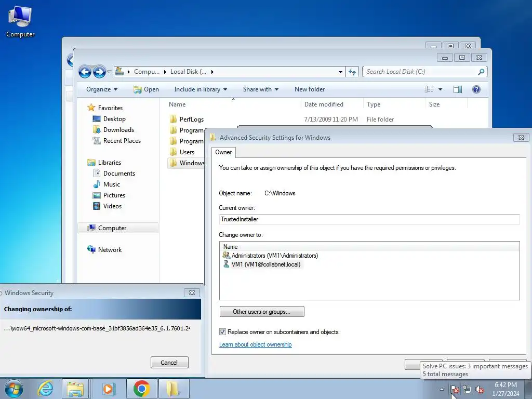Toggle Replace owner on subcontainers and objects
The height and width of the screenshot is (399, 532).
click(x=222, y=332)
